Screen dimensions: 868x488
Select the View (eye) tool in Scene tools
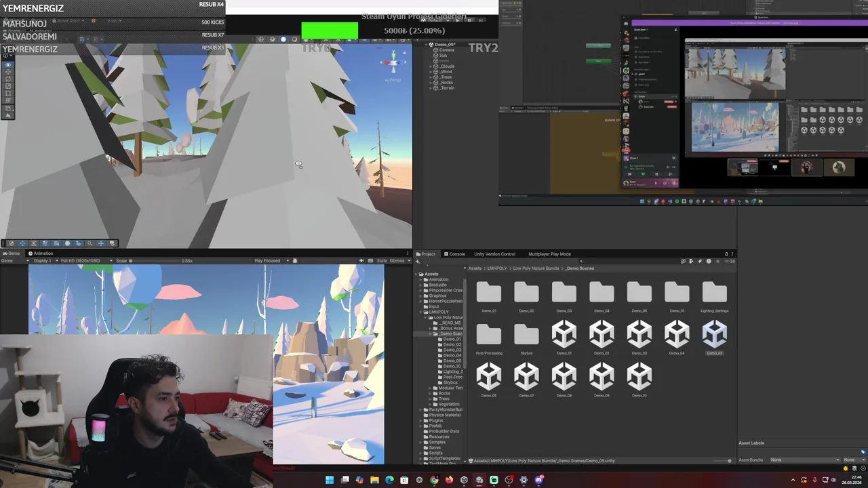click(x=8, y=65)
